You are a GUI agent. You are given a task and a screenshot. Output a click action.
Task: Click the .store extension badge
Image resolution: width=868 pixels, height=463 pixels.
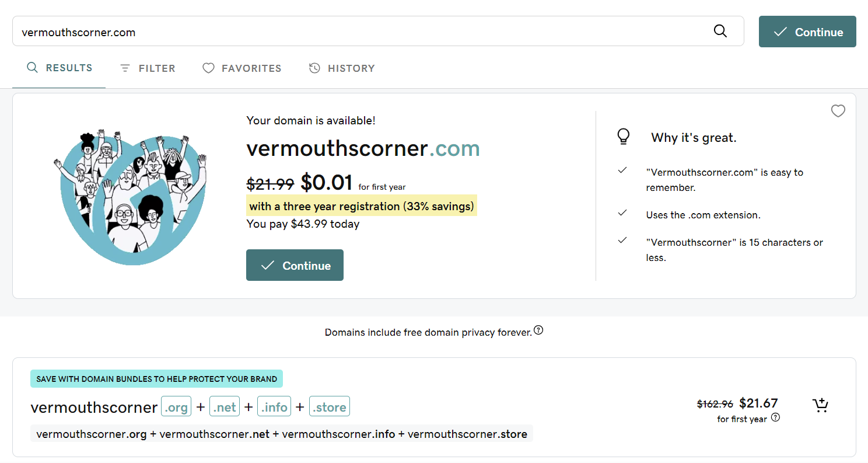(x=330, y=407)
